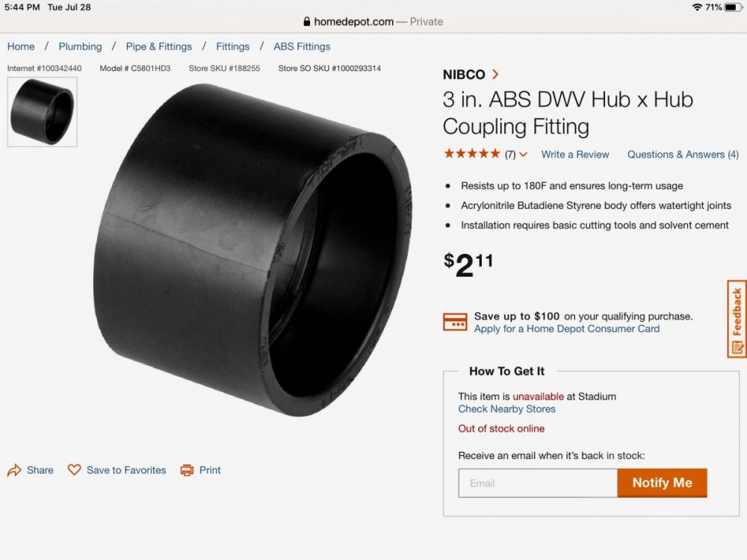Click the Share arrow icon
Screen dimensions: 747x560
[14, 470]
